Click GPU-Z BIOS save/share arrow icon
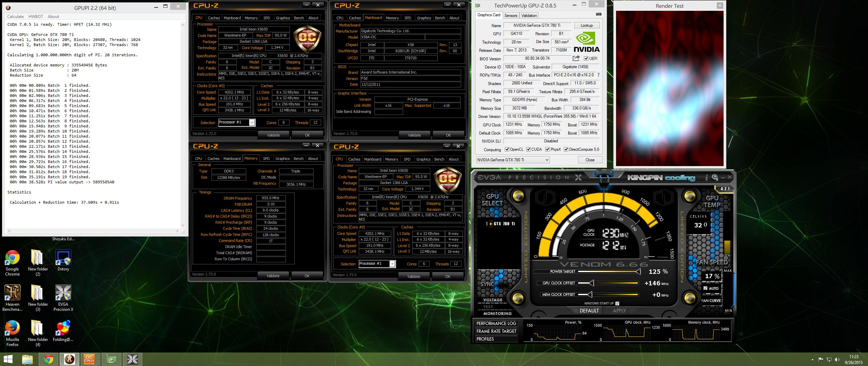The height and width of the screenshot is (366, 868). [576, 58]
